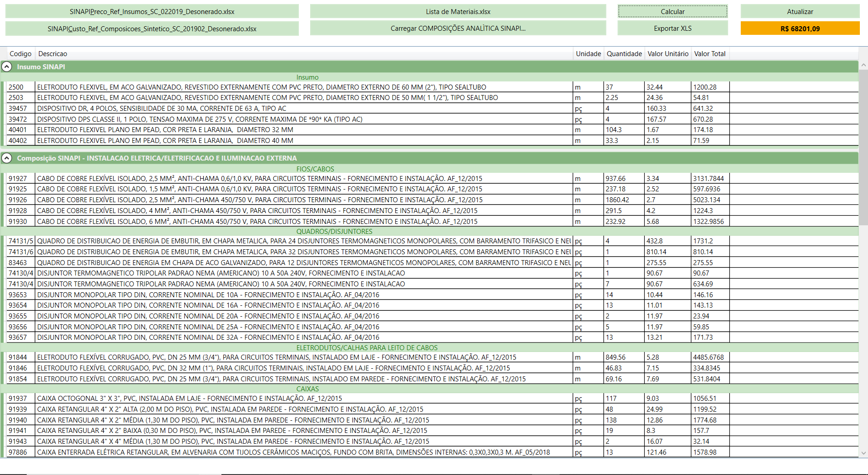
Task: Select the CAIXA OCTOGONAL 3" X 3" description
Action: point(190,399)
